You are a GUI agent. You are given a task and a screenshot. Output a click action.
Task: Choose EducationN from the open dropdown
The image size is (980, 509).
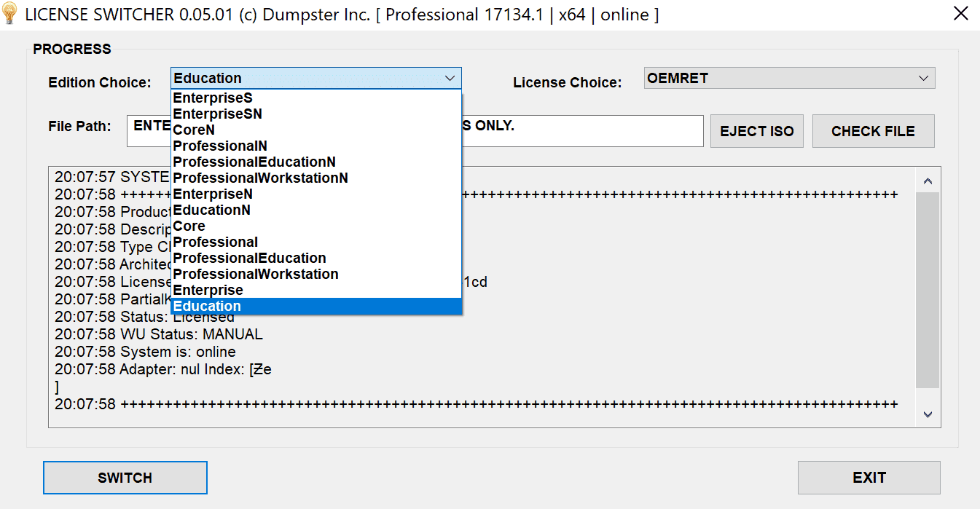(212, 210)
